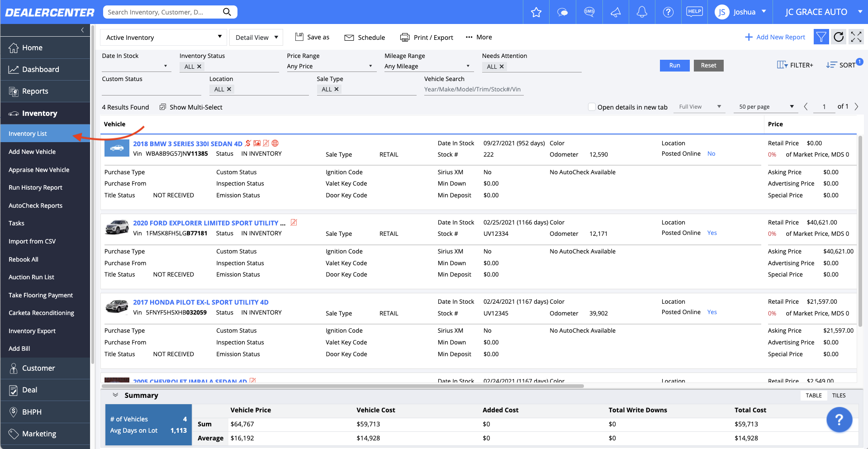Click the horizontal scrollbar above Summary
868x449 pixels.
(x=343, y=386)
